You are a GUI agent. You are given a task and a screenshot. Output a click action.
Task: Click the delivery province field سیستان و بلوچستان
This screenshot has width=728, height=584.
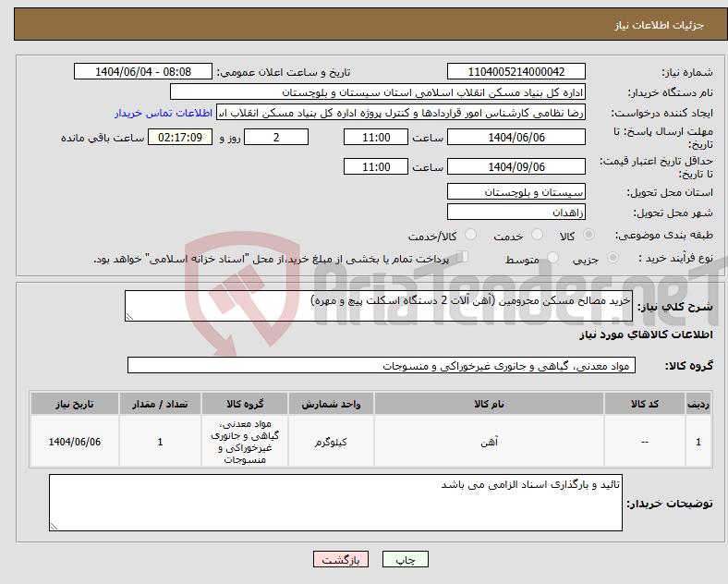[x=516, y=191]
